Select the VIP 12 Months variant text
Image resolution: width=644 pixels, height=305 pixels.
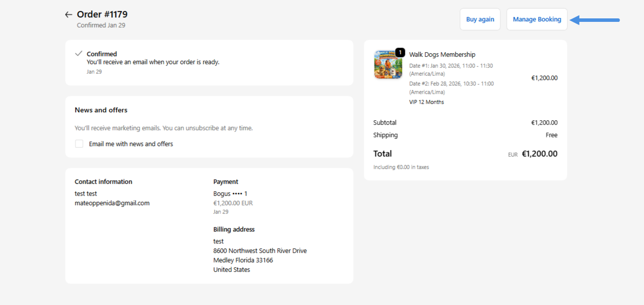(426, 102)
